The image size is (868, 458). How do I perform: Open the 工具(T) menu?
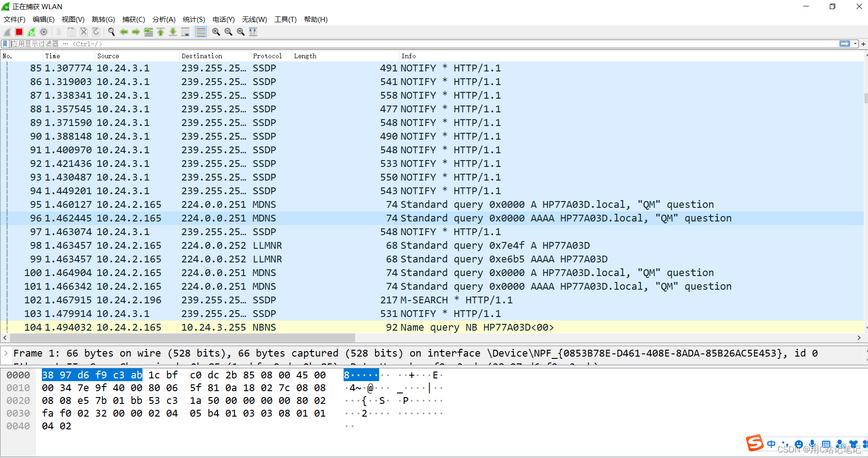tap(285, 19)
